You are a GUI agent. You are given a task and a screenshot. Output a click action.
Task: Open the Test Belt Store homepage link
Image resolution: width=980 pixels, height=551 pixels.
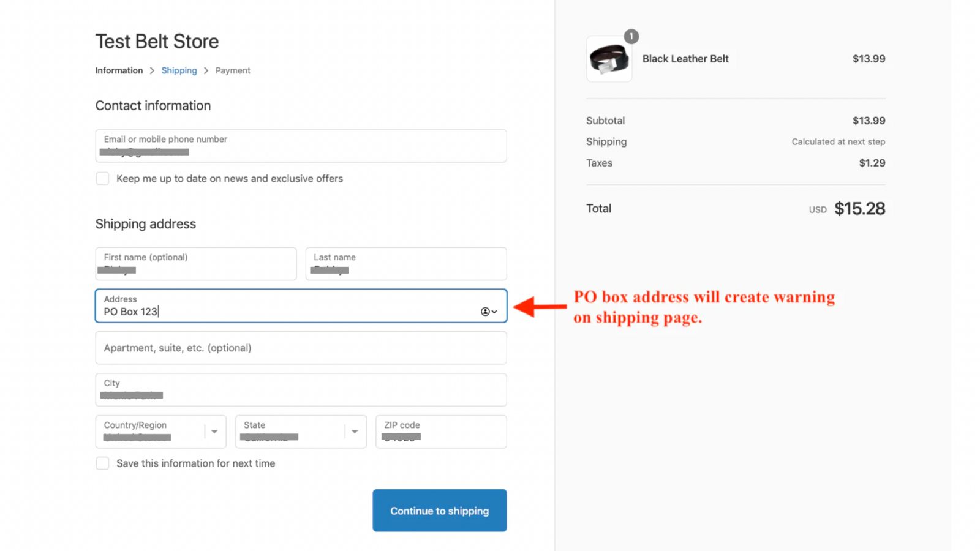(157, 41)
